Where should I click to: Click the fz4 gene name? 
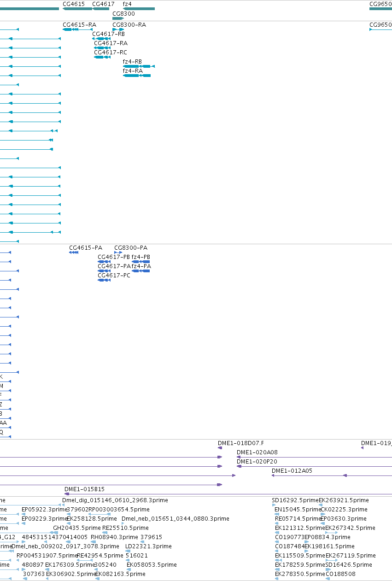click(x=127, y=4)
